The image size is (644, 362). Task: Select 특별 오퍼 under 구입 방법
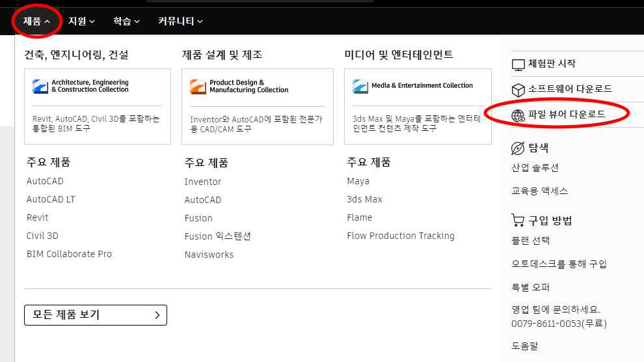tap(530, 287)
